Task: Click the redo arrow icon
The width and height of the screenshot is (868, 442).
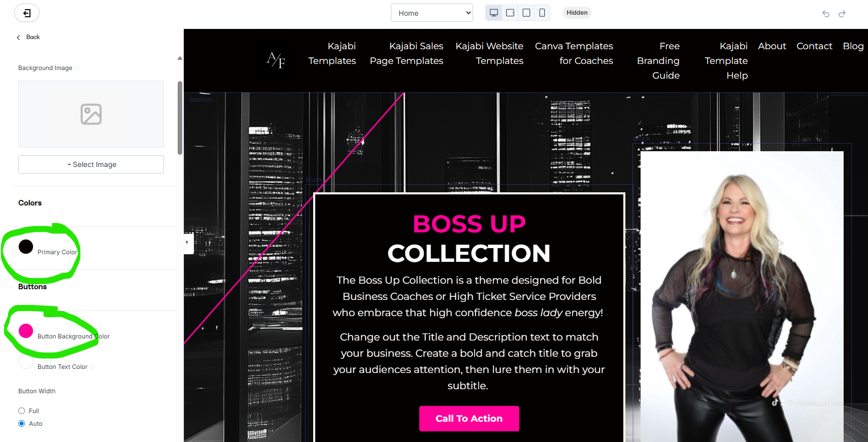Action: point(842,14)
